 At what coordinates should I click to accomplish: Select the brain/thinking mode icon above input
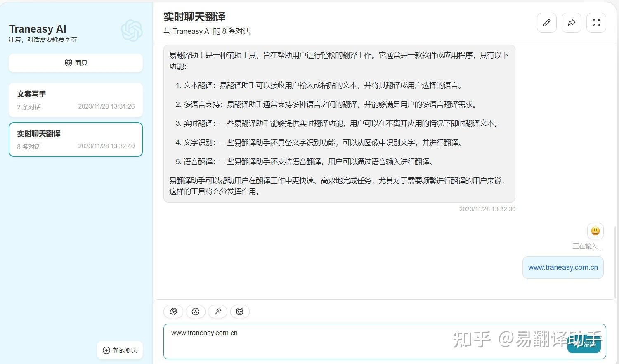(173, 312)
